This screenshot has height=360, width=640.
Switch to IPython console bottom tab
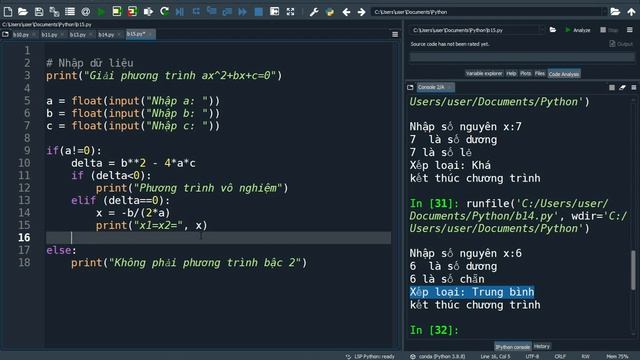pyautogui.click(x=513, y=347)
